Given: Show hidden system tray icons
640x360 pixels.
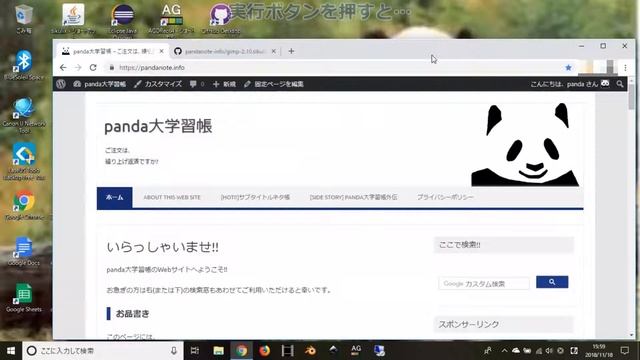Looking at the screenshot, I should (x=504, y=351).
